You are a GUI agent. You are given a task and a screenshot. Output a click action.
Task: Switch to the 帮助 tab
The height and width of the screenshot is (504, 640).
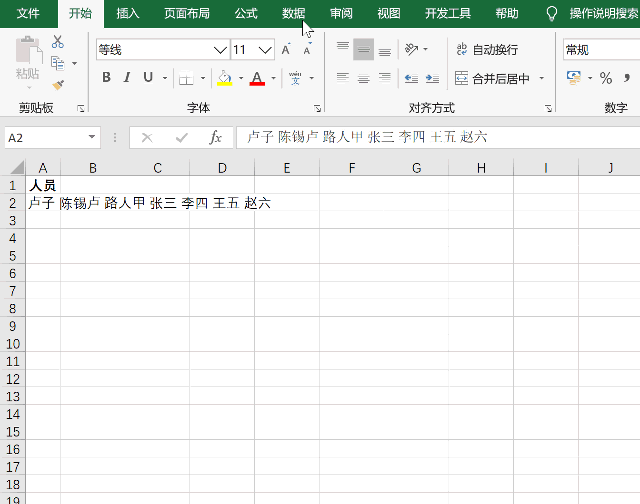pyautogui.click(x=507, y=13)
